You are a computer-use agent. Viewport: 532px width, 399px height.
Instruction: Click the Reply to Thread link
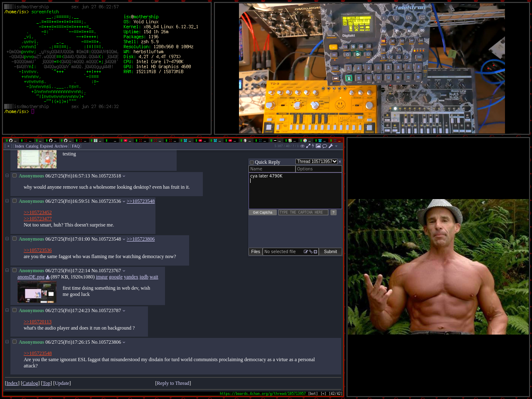coord(173,383)
